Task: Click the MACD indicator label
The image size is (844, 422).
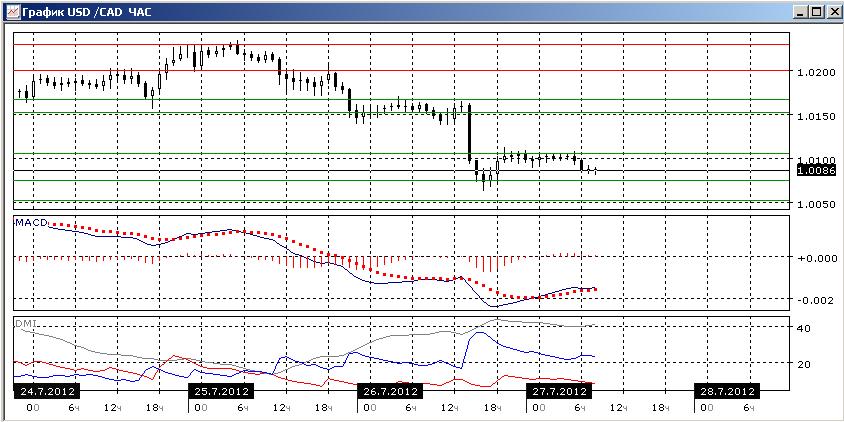Action: [31, 222]
